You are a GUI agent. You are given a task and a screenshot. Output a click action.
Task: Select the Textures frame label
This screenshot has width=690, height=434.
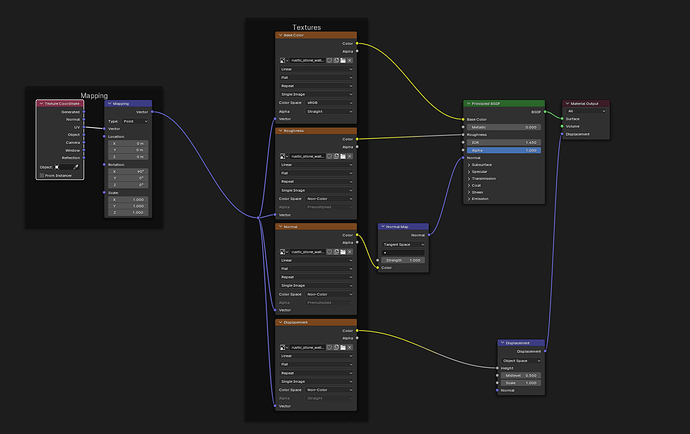[307, 27]
